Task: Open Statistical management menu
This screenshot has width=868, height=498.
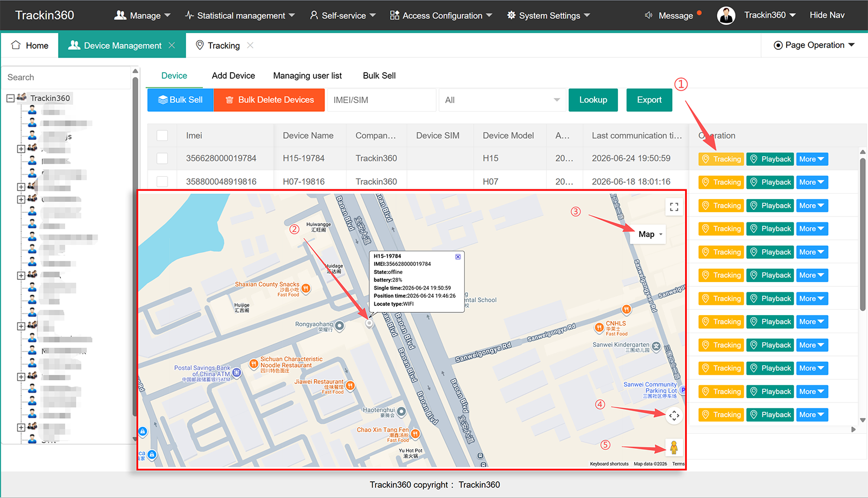Action: [240, 15]
